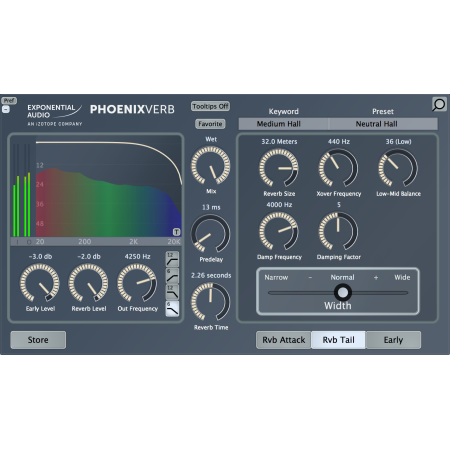Click the 2K frequency axis label
Image resolution: width=450 pixels, height=450 pixels.
point(133,242)
